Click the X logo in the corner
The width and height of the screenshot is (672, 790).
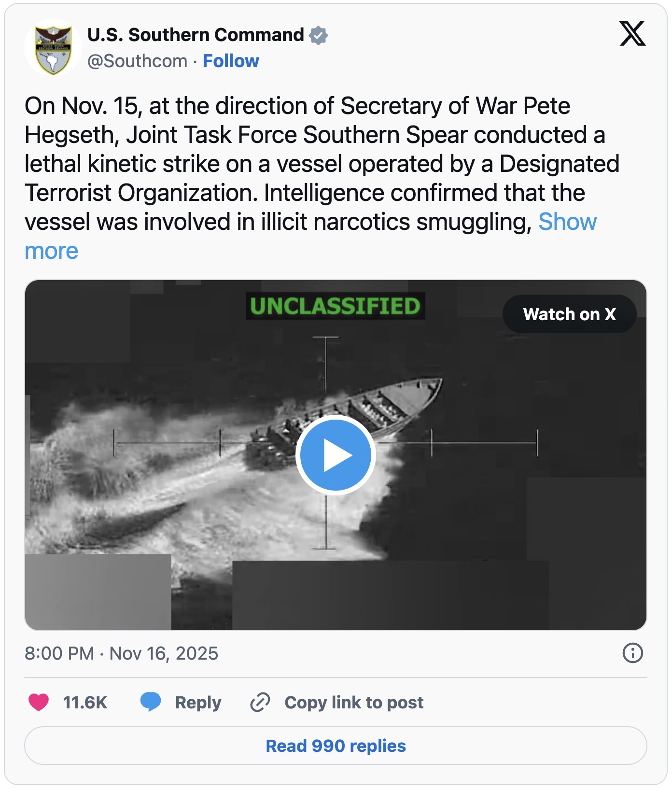click(632, 34)
